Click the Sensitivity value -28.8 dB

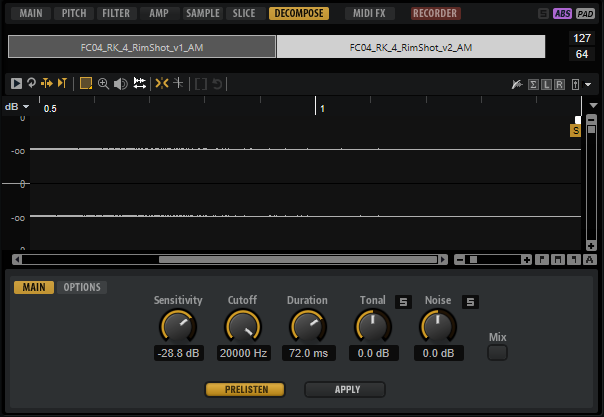pyautogui.click(x=178, y=353)
